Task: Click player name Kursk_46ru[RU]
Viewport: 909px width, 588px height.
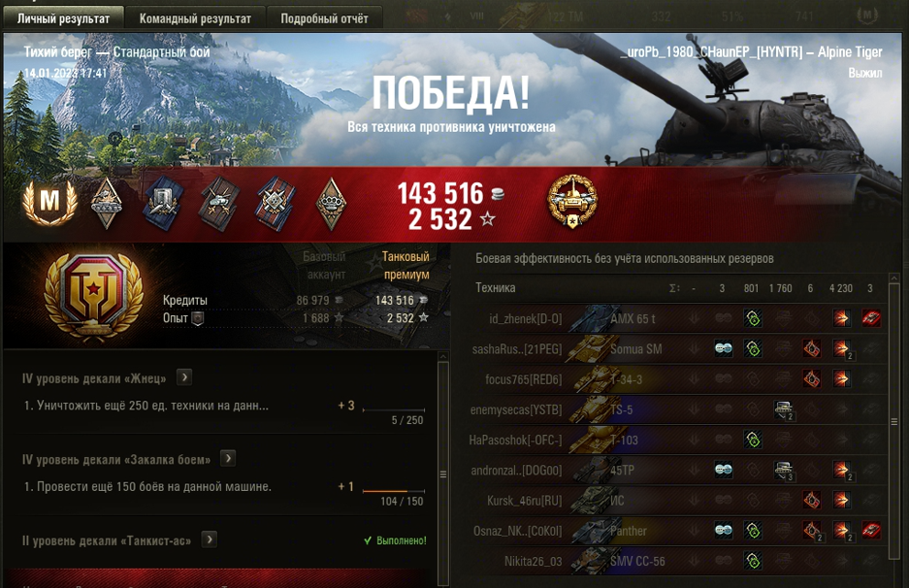Action: 524,500
